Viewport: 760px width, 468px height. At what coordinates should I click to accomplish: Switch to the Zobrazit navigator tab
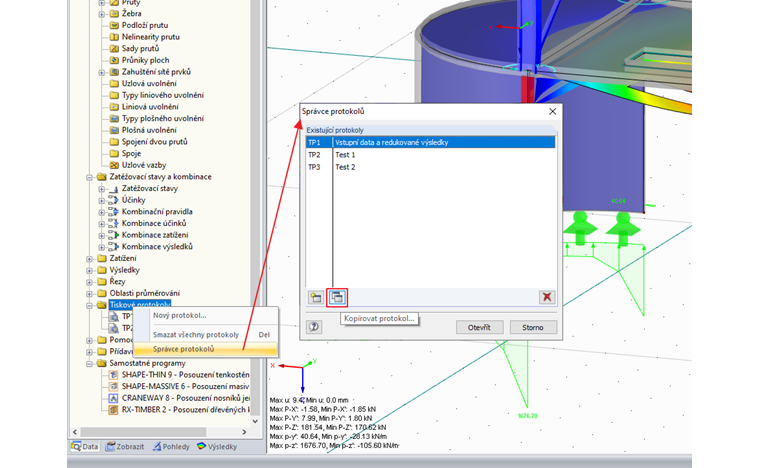click(125, 446)
